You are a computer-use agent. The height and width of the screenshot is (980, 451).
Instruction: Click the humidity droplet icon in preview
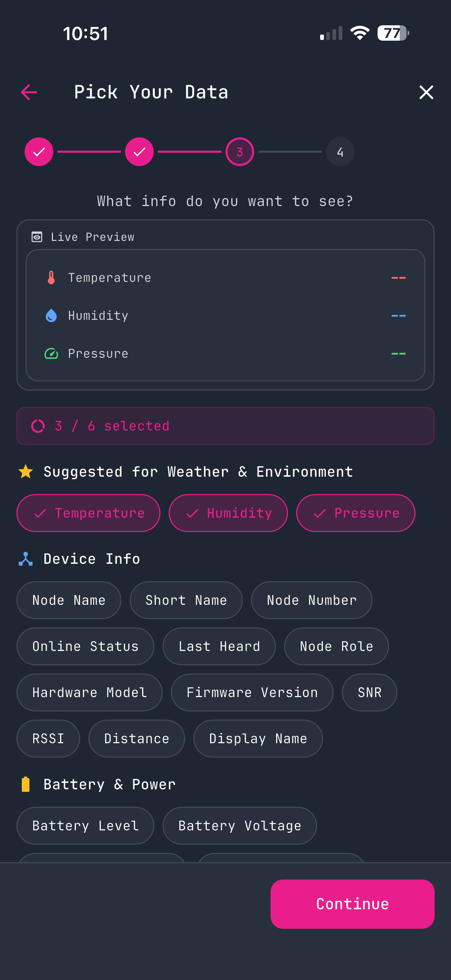[51, 315]
